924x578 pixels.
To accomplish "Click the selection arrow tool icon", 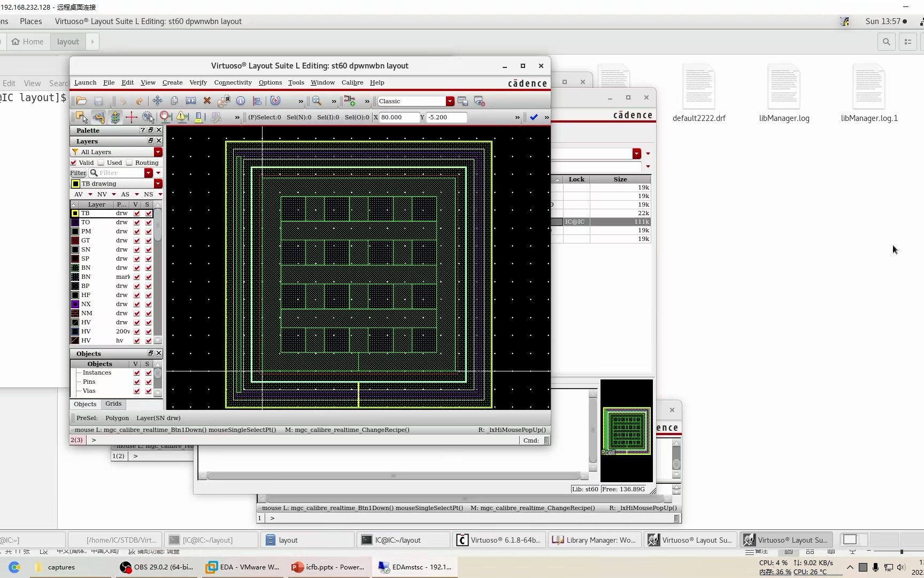I will coord(81,117).
